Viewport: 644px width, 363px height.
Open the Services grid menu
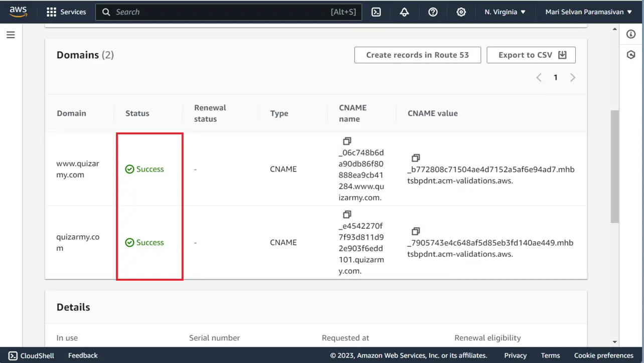66,12
